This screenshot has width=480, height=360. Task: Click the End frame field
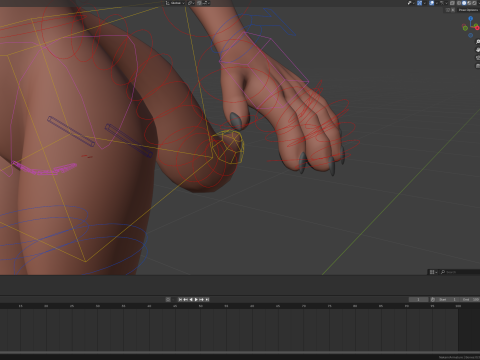pyautogui.click(x=470, y=299)
